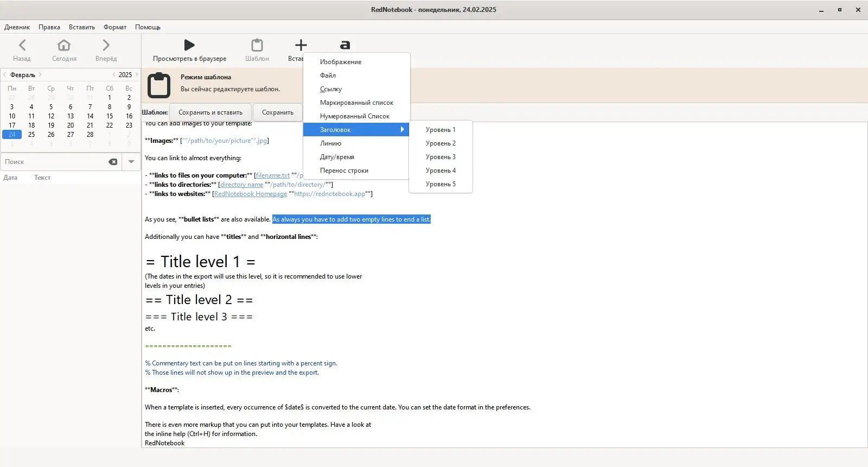Click the highlighted 'As always you have' sentence

(352, 219)
